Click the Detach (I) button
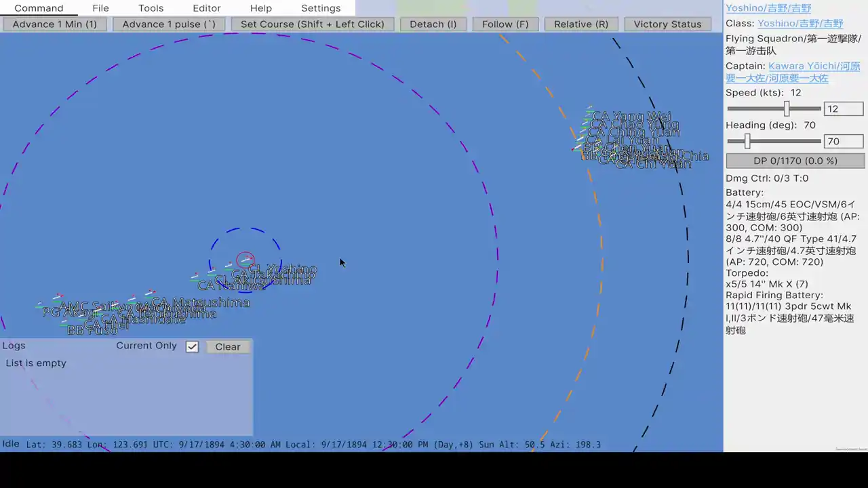 click(x=433, y=24)
